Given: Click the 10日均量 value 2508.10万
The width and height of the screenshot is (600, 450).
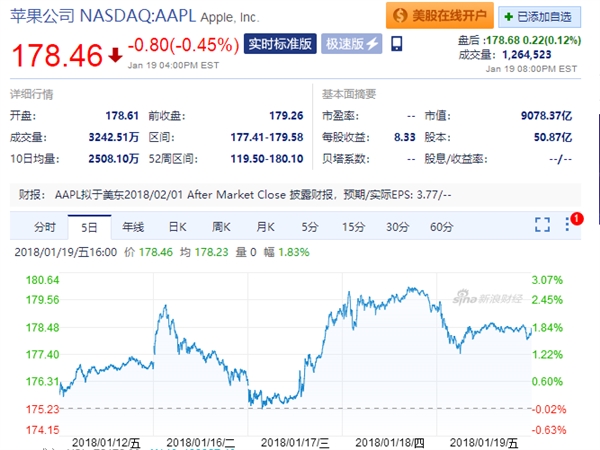Looking at the screenshot, I should pyautogui.click(x=114, y=158).
